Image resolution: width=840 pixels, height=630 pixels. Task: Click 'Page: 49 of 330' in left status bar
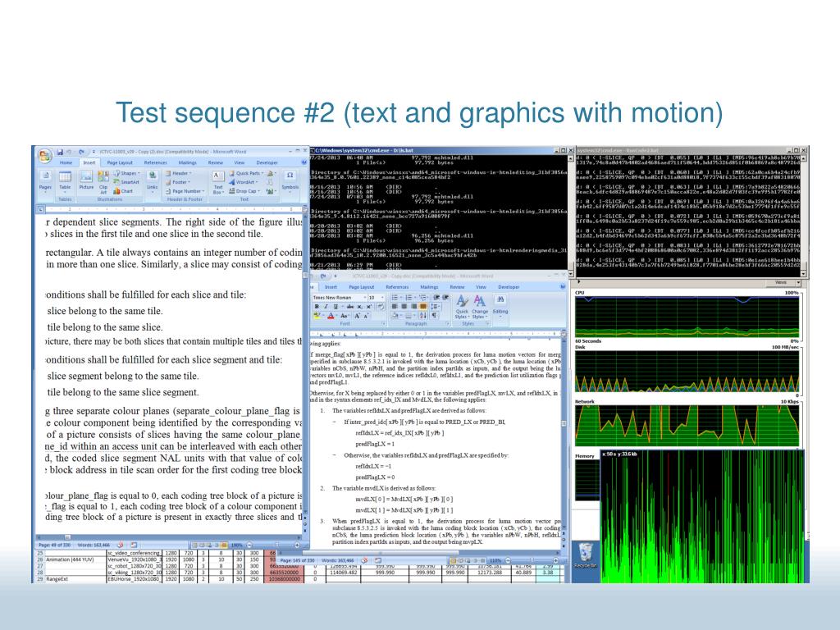55,546
